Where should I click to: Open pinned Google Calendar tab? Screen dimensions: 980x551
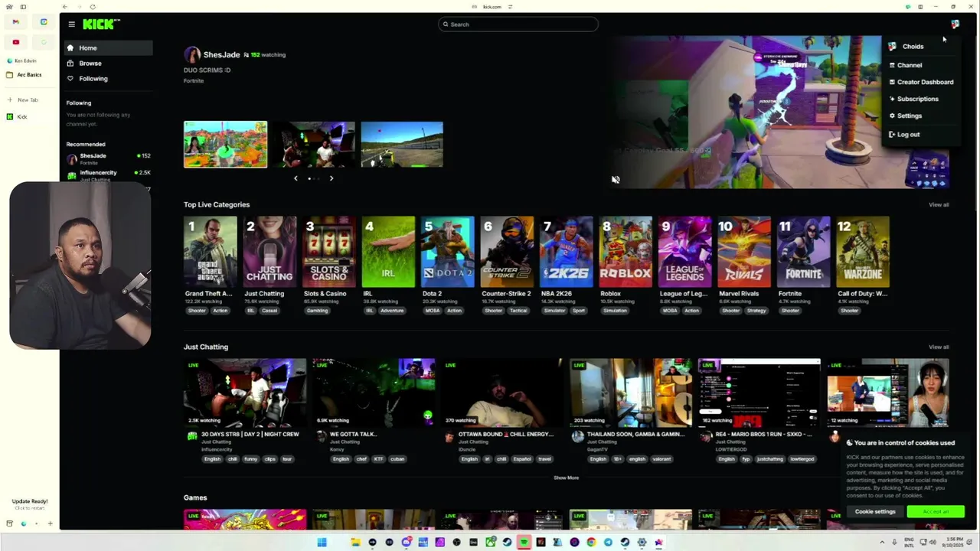tap(44, 21)
